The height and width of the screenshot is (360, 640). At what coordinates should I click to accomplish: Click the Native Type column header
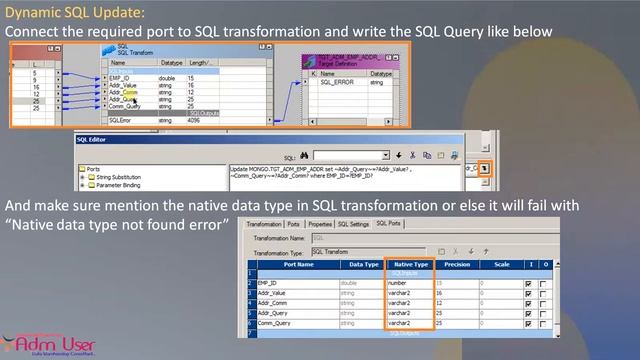(x=411, y=264)
